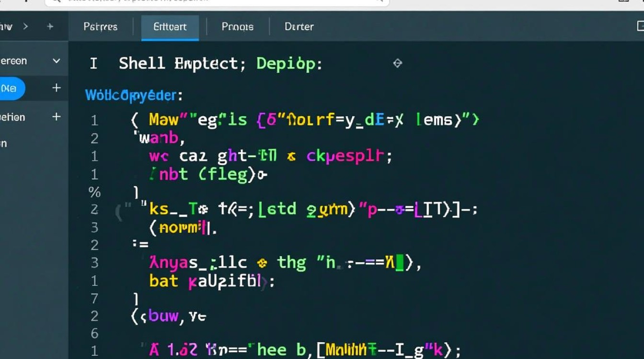Click plus icon next to 'etien' item
The height and width of the screenshot is (359, 644).
[x=57, y=117]
